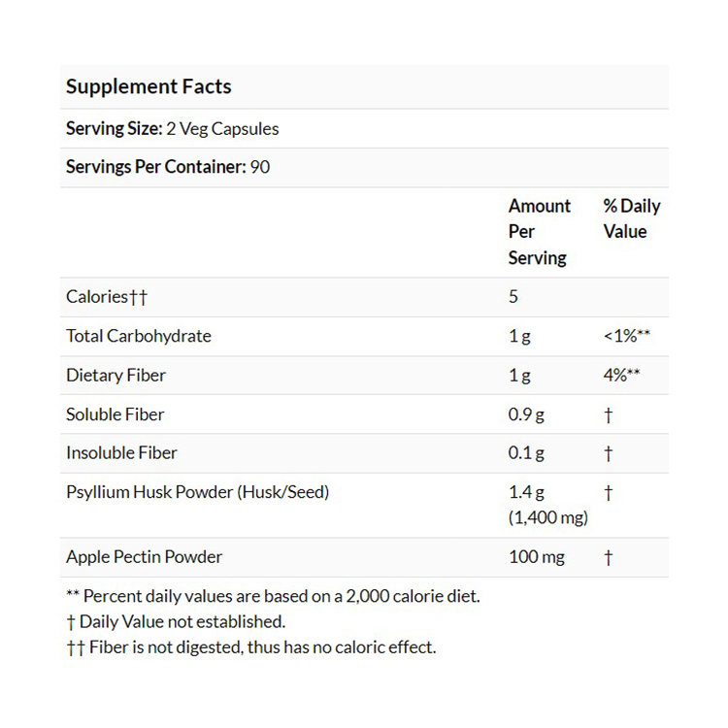This screenshot has height=728, width=728.
Task: Click the Psyllium Husk Powder row label
Action: (x=197, y=492)
